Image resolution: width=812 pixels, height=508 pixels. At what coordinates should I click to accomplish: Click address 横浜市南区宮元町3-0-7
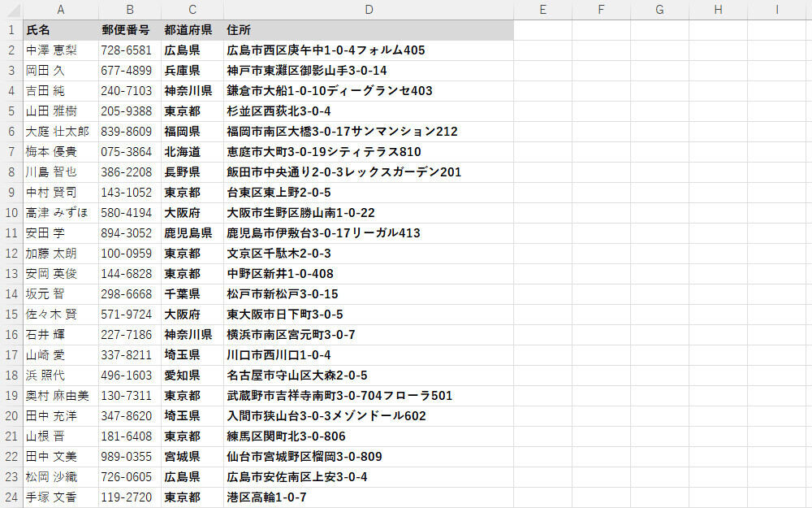[369, 335]
